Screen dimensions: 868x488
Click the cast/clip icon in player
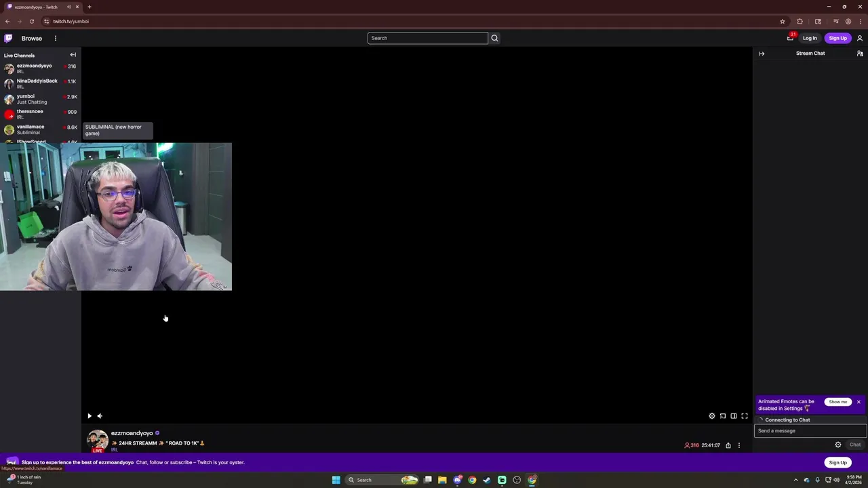(x=723, y=416)
